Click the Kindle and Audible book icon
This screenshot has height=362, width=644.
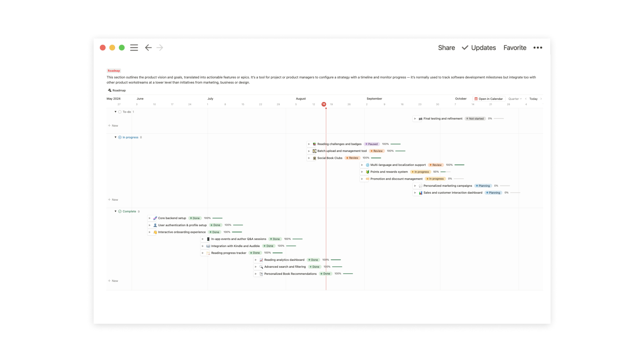click(x=208, y=246)
